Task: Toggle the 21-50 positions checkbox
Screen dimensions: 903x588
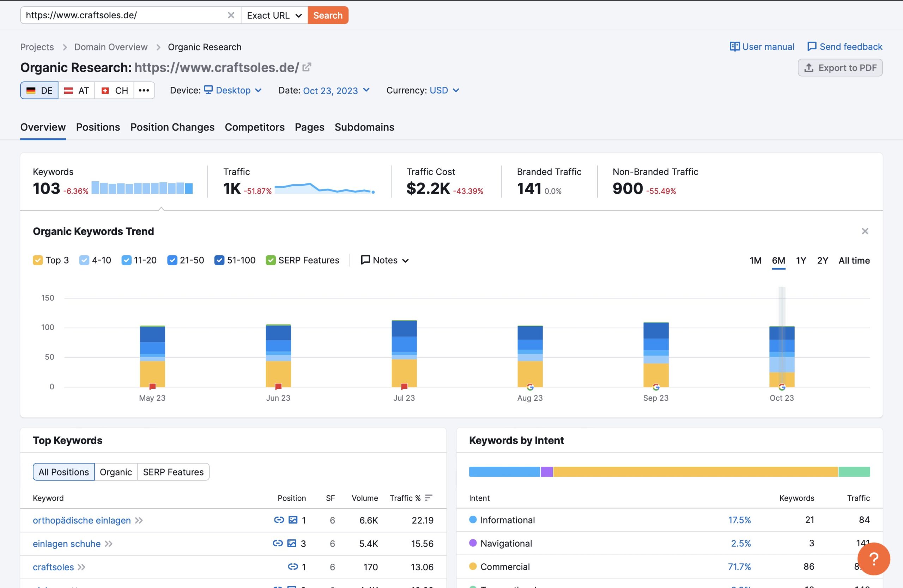Action: tap(172, 260)
